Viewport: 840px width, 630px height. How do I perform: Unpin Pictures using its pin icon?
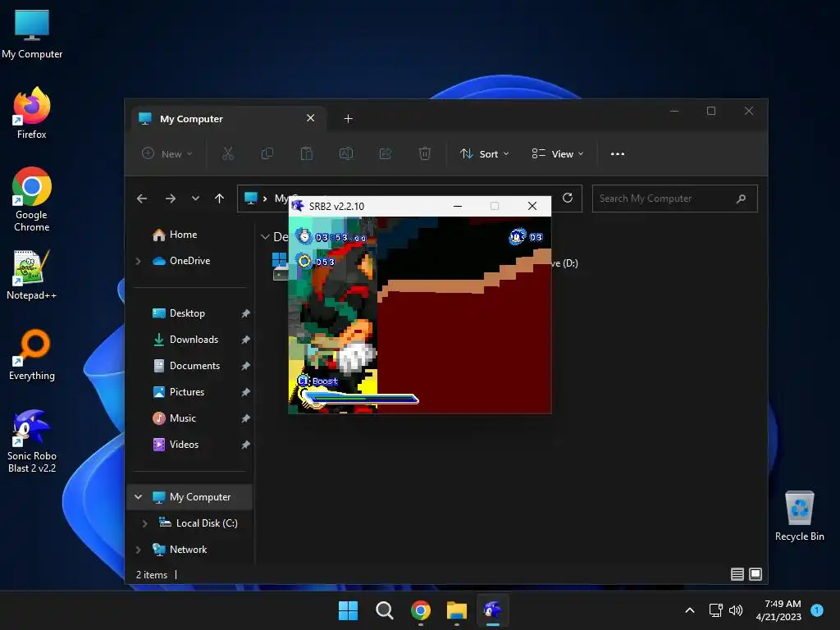pos(245,392)
